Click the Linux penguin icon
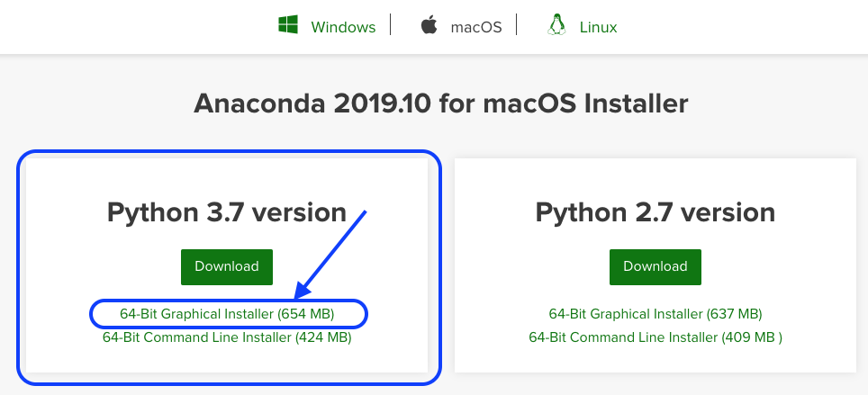868x395 pixels. click(x=556, y=25)
